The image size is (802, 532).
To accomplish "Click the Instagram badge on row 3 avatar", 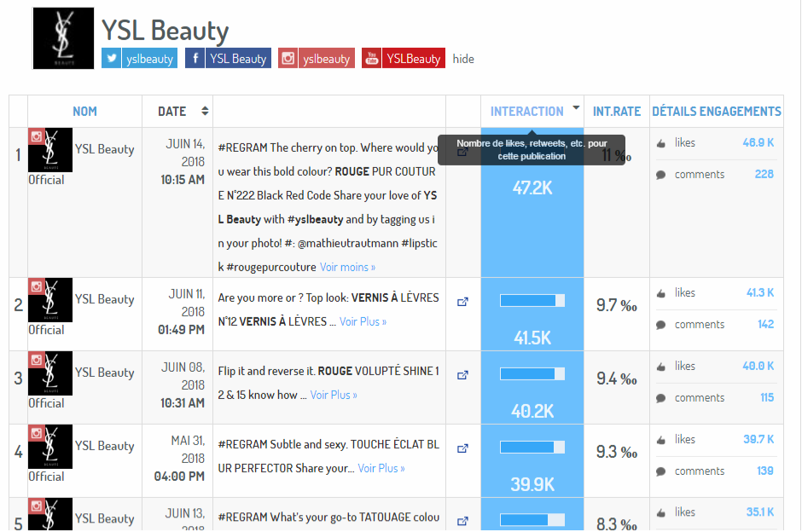I will pos(37,360).
